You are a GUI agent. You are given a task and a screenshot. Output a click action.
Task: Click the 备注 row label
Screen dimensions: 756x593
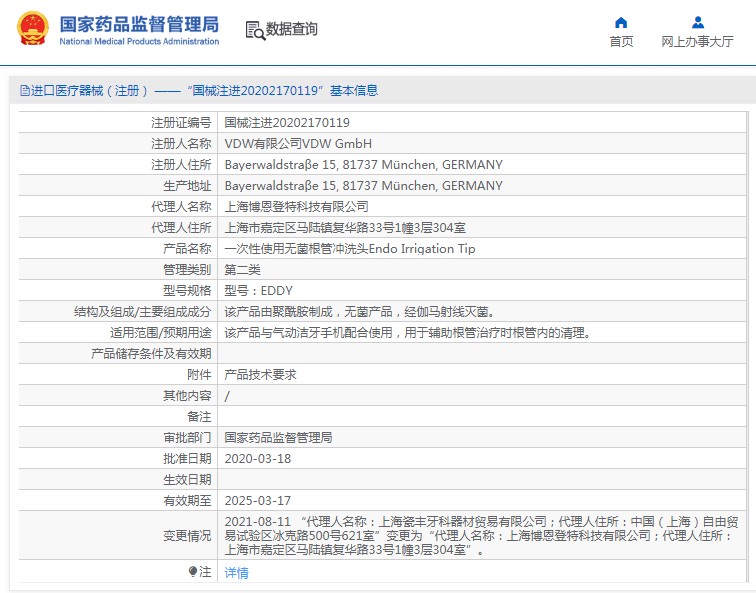[x=199, y=417]
